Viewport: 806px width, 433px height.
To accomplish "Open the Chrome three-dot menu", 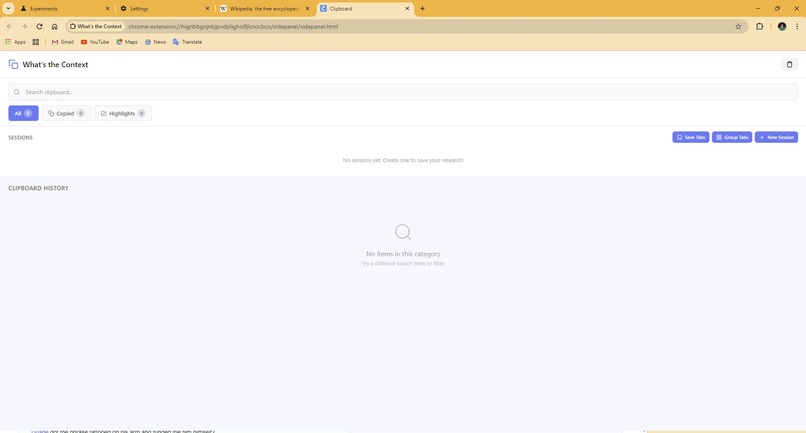I will pos(797,26).
